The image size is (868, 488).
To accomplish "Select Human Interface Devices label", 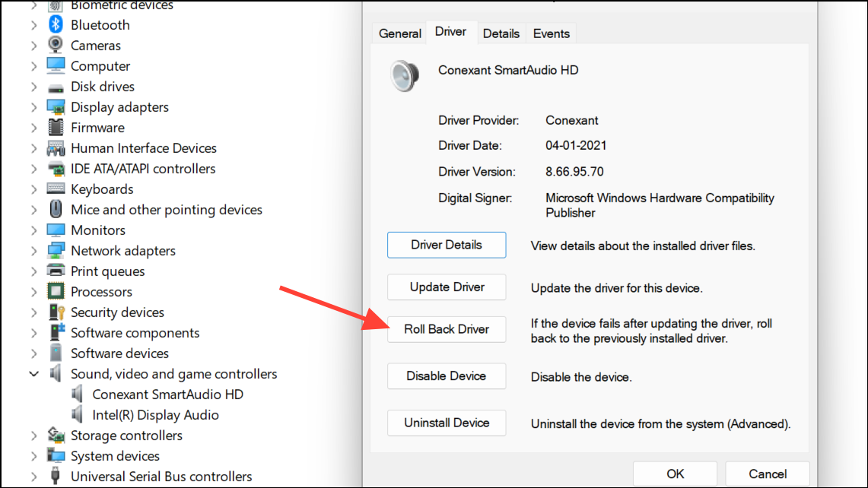I will tap(143, 148).
